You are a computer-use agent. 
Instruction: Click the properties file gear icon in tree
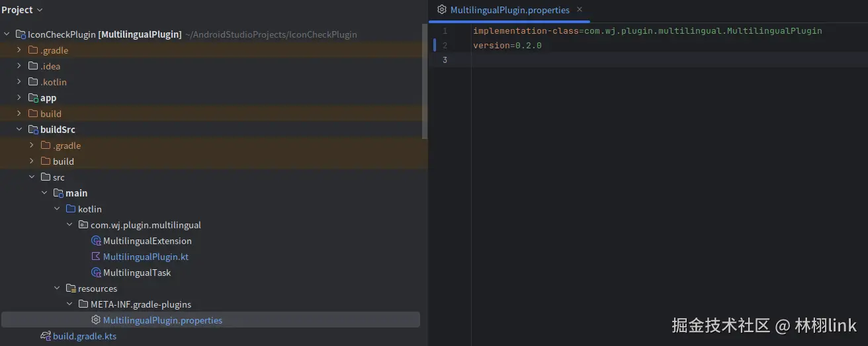coord(96,320)
